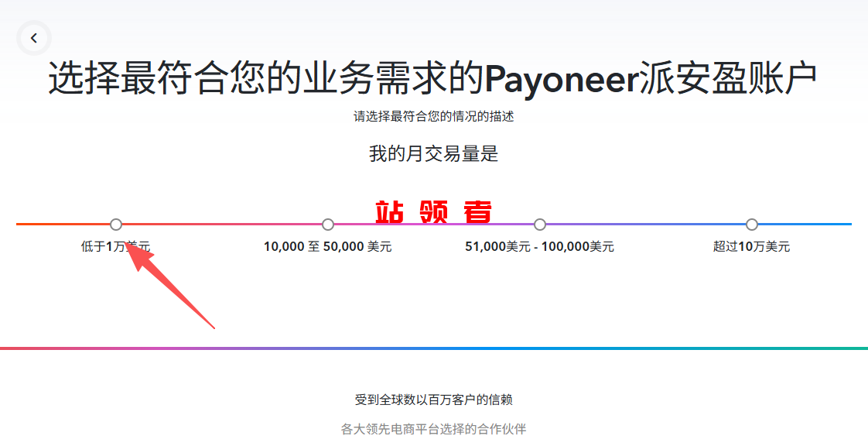Image resolution: width=868 pixels, height=446 pixels.
Task: Select the radio circle for 低于1万美元
Action: coord(116,225)
